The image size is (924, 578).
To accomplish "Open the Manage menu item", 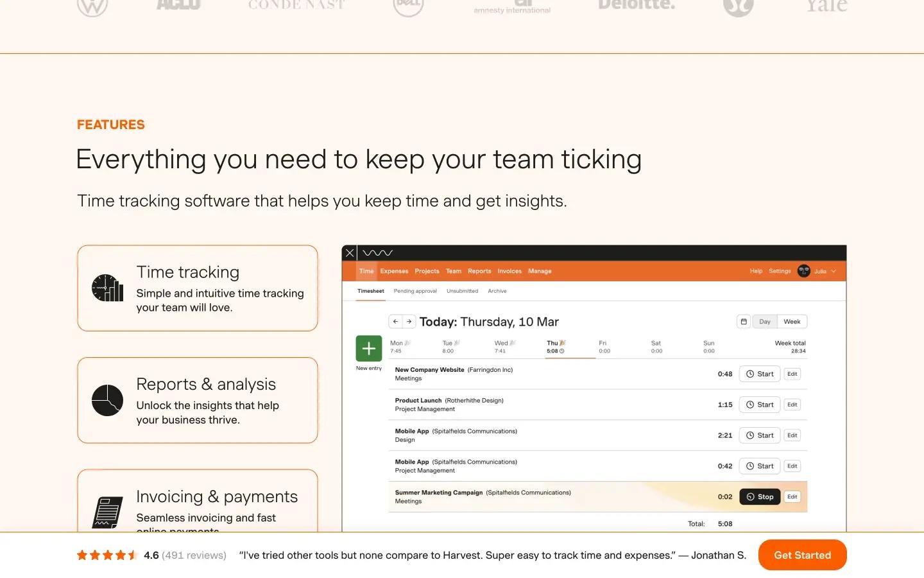I will coord(540,271).
